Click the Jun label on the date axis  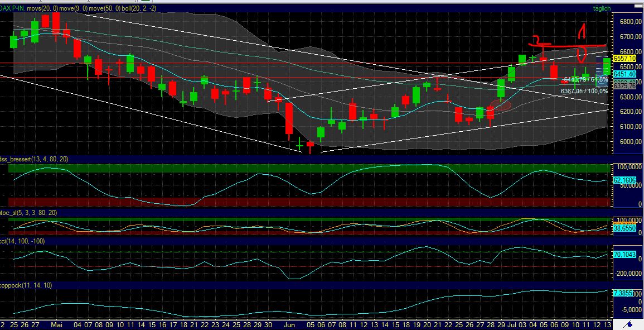tap(289, 324)
